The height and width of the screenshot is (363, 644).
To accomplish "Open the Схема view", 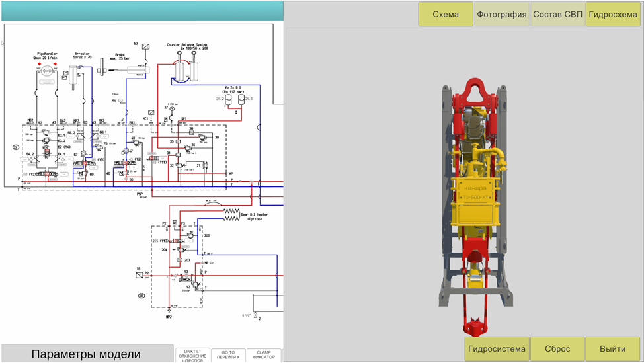I will [446, 14].
